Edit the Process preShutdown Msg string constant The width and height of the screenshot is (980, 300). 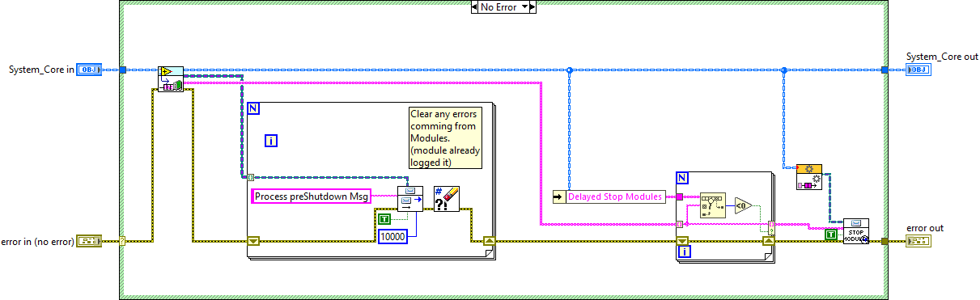312,196
